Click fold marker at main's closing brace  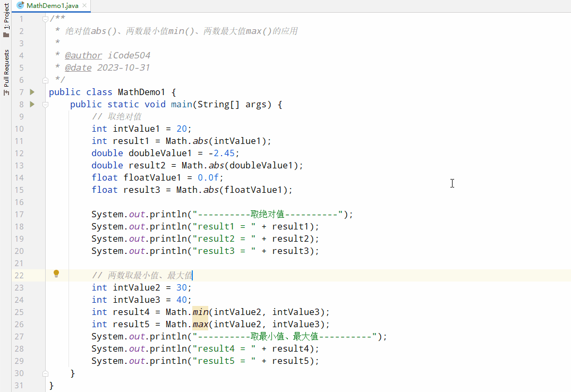[46, 373]
